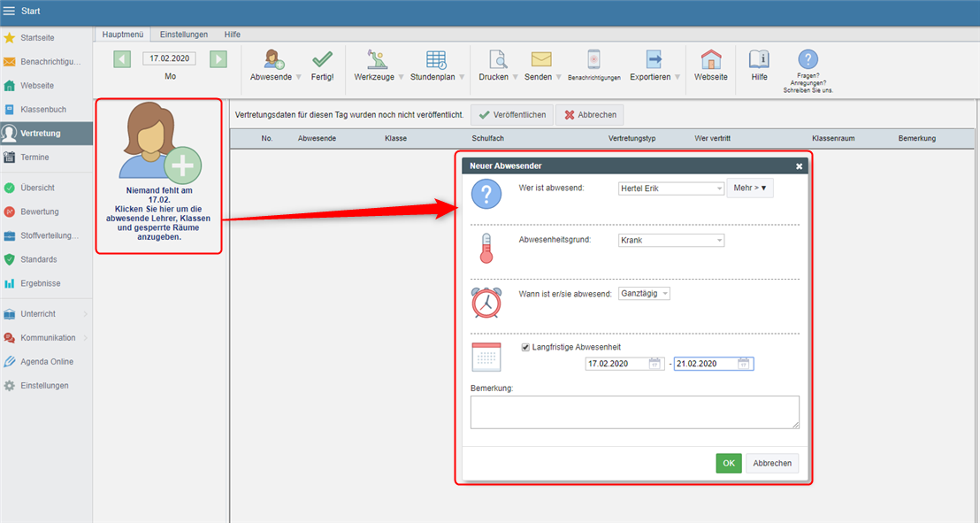Open the Stundenplan timetable icon
980x523 pixels.
click(x=436, y=60)
